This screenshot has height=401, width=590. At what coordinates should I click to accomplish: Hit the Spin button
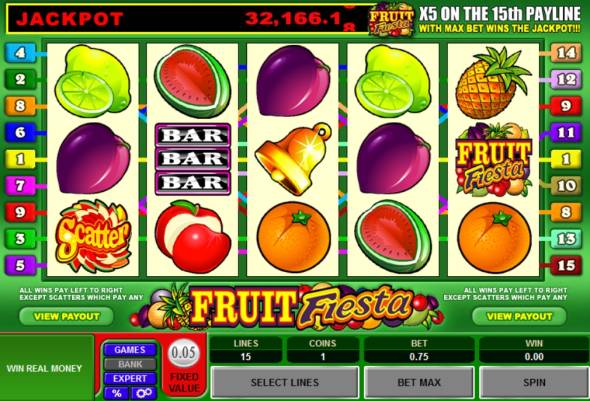534,383
